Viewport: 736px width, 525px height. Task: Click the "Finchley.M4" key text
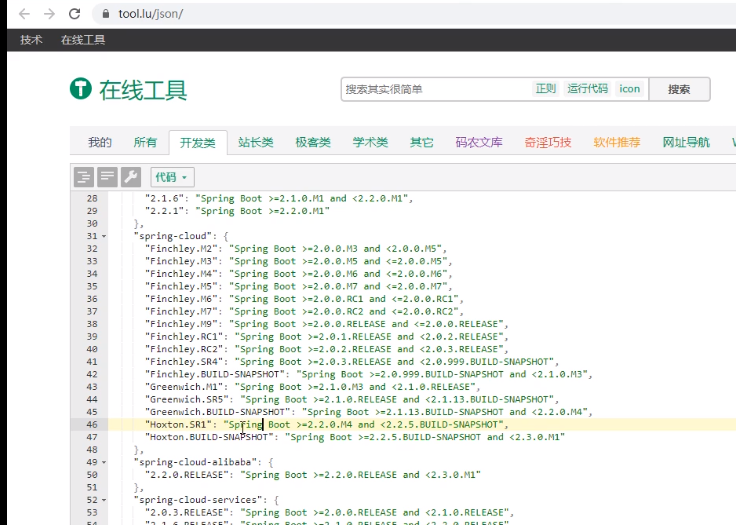click(x=181, y=274)
